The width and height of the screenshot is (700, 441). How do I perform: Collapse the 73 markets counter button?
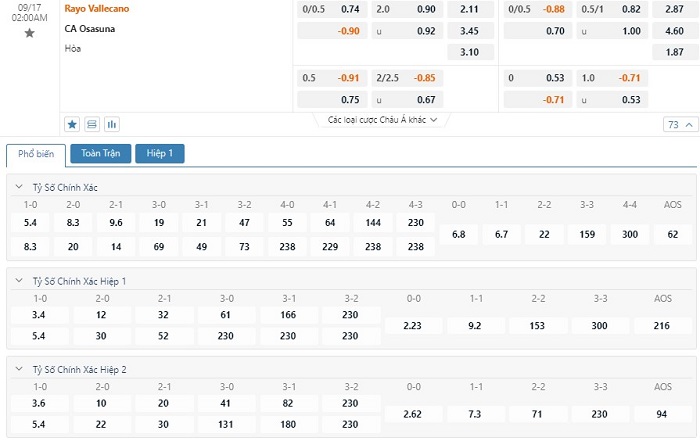pos(680,125)
